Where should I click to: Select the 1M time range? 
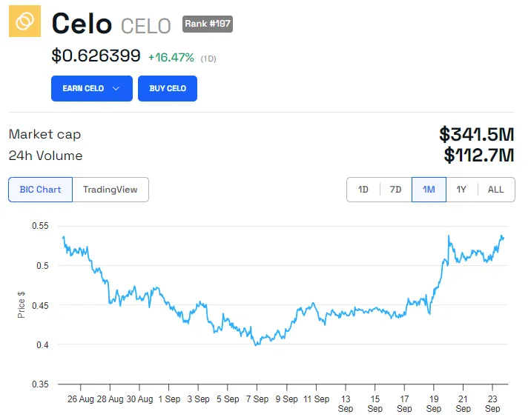point(429,190)
